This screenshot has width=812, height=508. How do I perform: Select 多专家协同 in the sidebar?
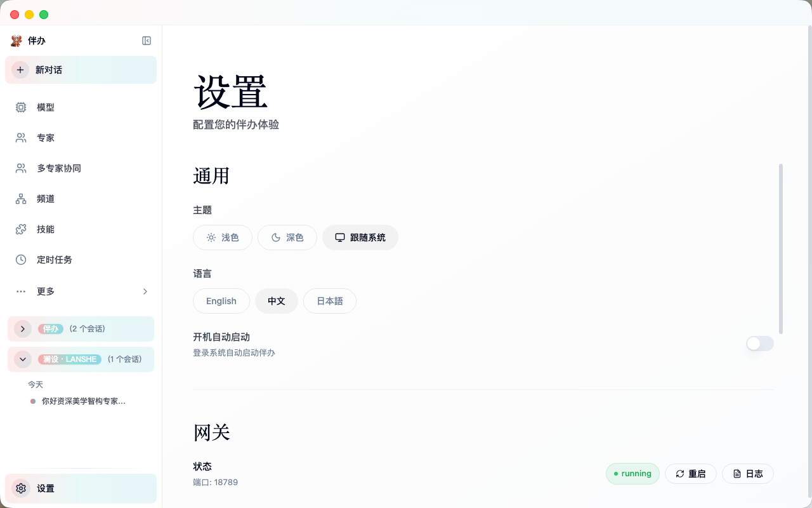click(x=60, y=168)
